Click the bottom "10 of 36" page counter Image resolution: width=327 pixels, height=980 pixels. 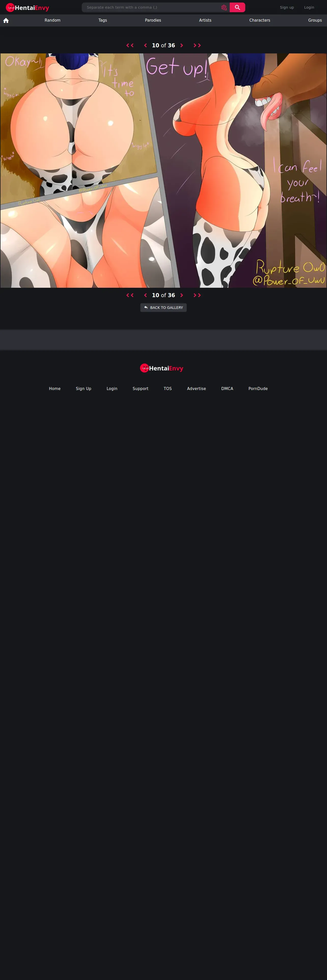pyautogui.click(x=163, y=295)
